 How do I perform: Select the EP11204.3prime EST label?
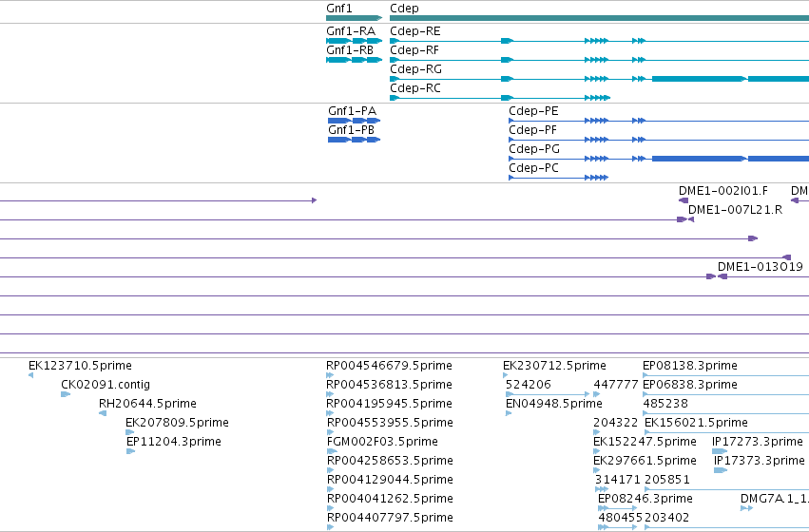click(x=173, y=442)
